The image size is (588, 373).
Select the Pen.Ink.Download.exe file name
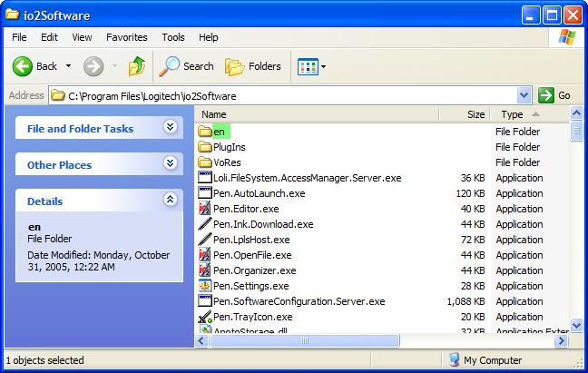pos(263,224)
